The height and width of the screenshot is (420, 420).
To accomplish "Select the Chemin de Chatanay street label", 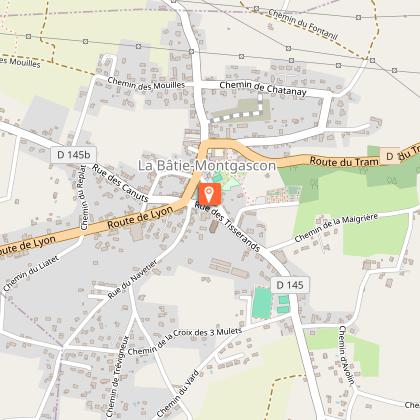I will click(x=263, y=88).
